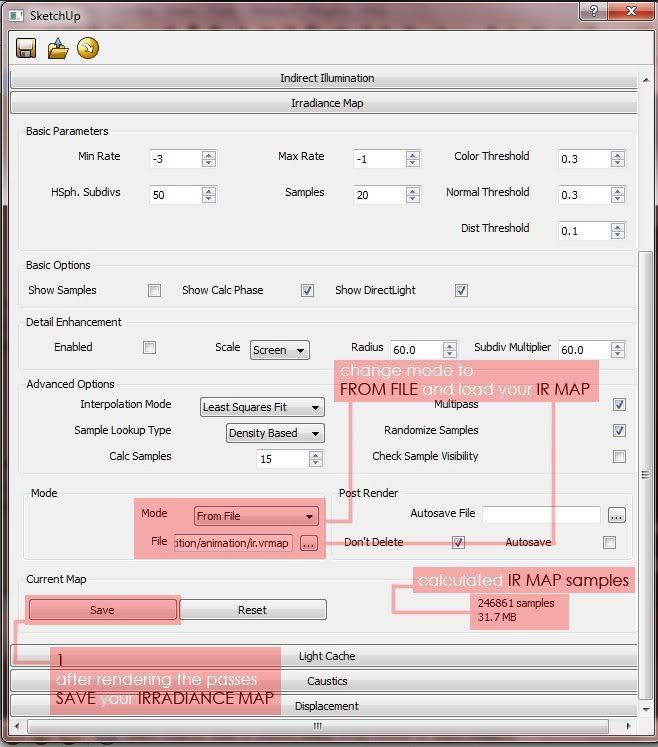The height and width of the screenshot is (747, 658).
Task: Click the vertical scrollbar up arrow
Action: coord(646,80)
